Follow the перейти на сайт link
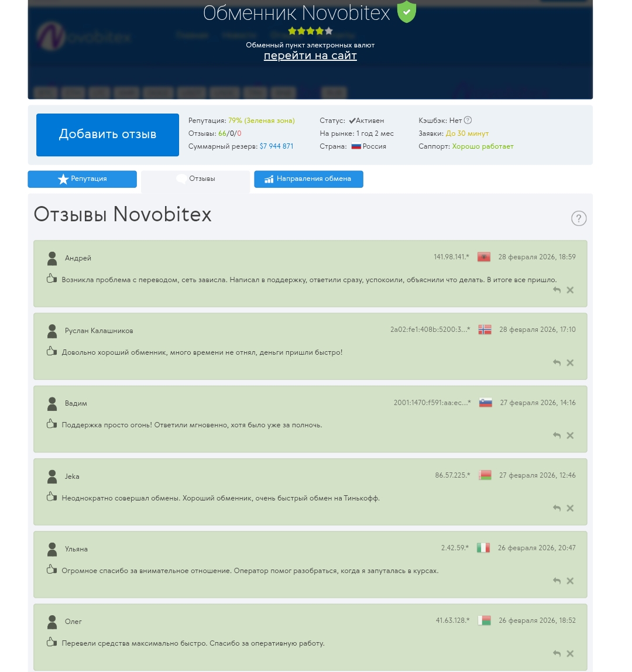 [x=310, y=56]
